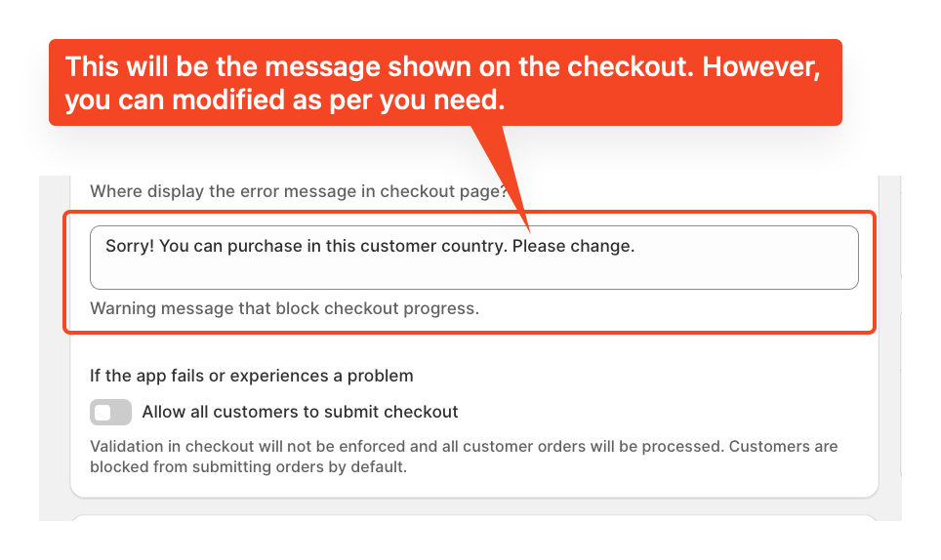Click the empty second line of message box
The height and width of the screenshot is (560, 941).
click(x=474, y=273)
